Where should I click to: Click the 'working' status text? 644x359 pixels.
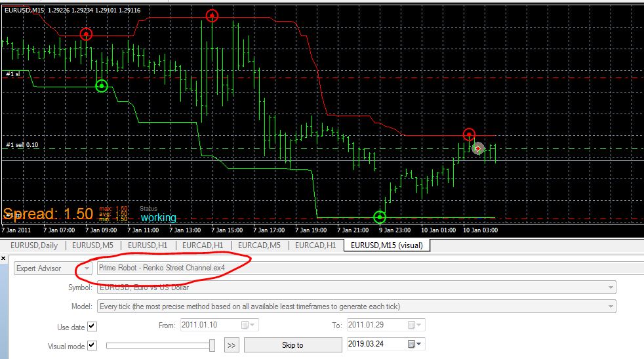tap(159, 217)
